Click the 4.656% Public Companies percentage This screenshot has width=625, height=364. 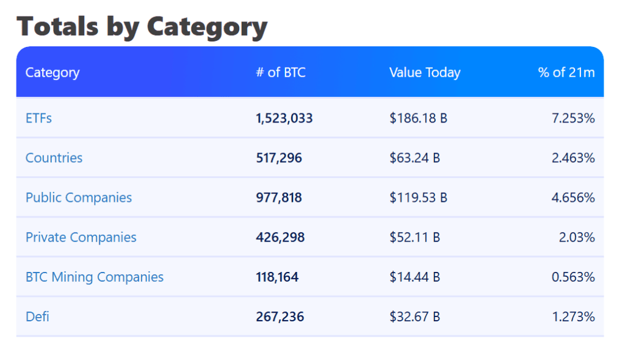click(573, 198)
